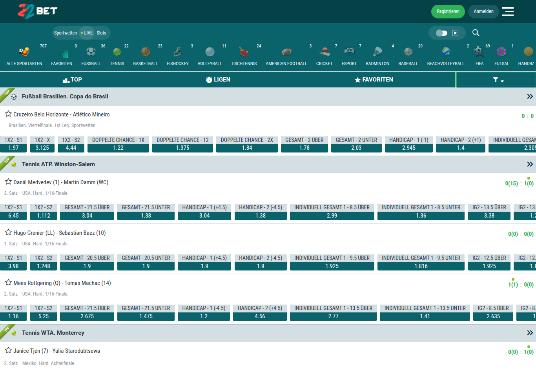Select the Fussball sport icon
The height and width of the screenshot is (392, 536).
coord(91,51)
